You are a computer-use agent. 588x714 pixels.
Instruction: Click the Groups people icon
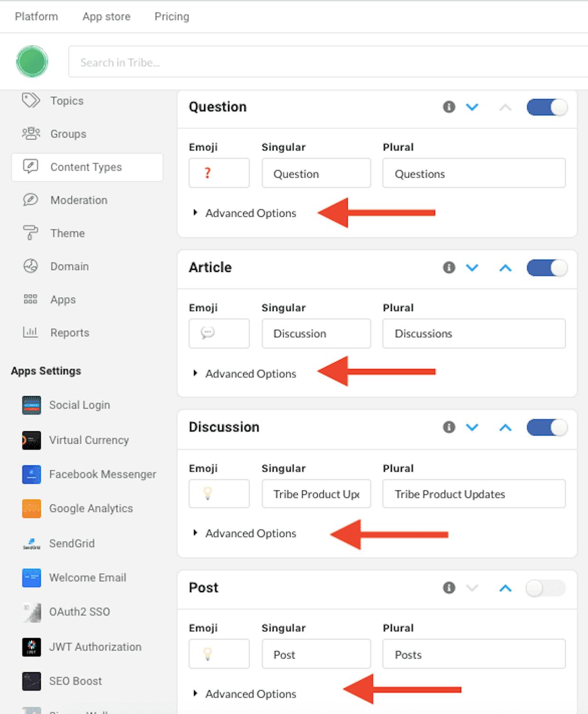31,133
